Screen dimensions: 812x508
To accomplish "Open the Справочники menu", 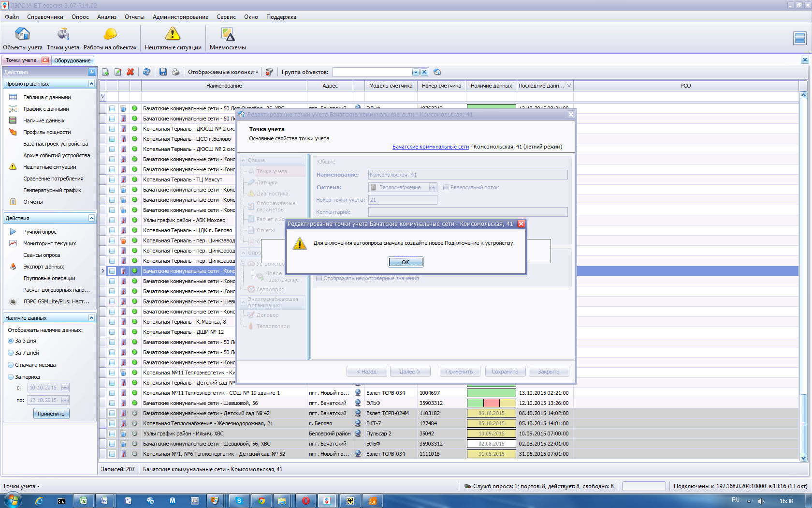I will [x=45, y=17].
